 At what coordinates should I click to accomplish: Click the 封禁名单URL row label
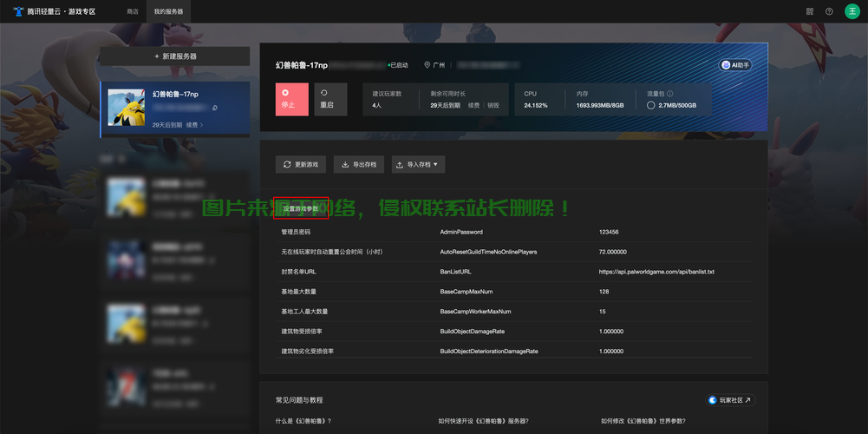pyautogui.click(x=298, y=272)
